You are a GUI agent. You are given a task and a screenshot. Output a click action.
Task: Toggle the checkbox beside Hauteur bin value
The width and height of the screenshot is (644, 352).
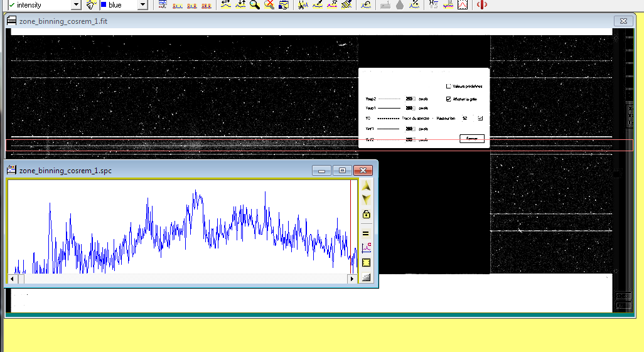tap(481, 118)
